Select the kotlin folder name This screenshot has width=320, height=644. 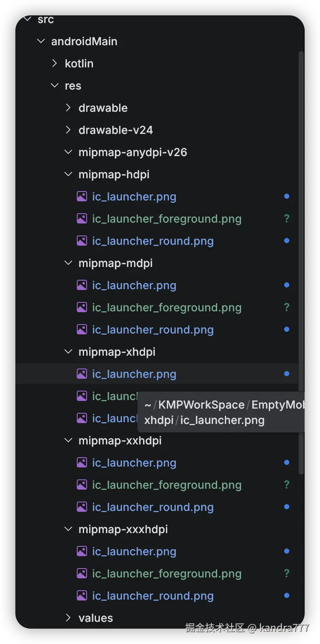pyautogui.click(x=79, y=64)
